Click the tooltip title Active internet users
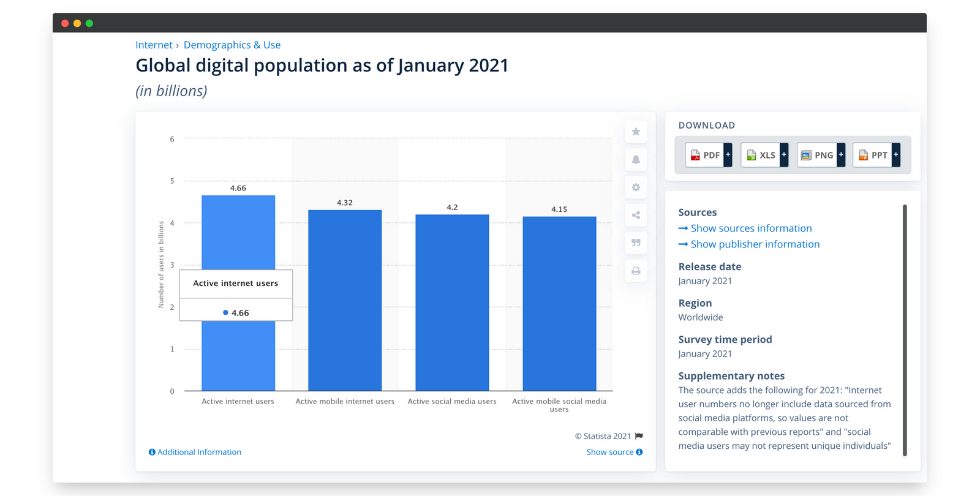The width and height of the screenshot is (980, 496). [x=236, y=284]
